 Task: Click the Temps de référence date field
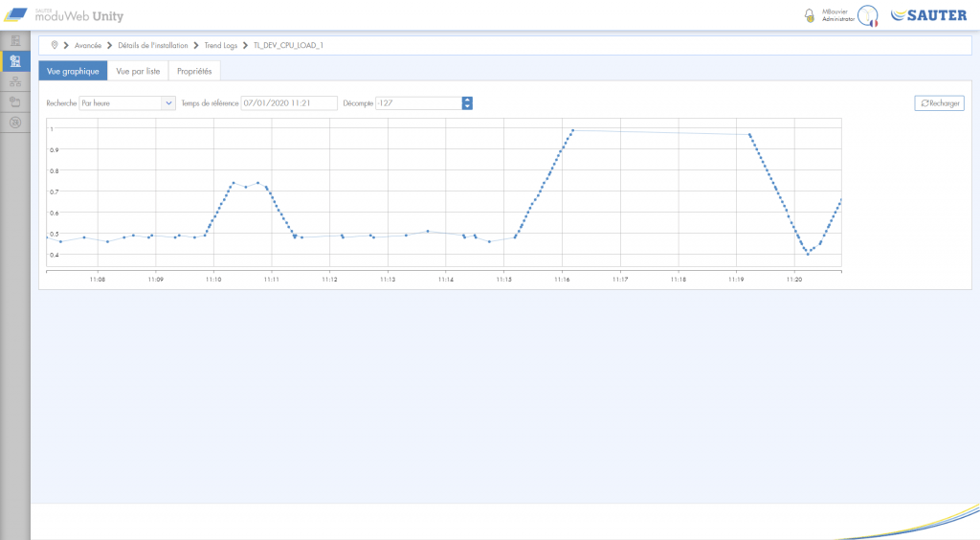289,103
